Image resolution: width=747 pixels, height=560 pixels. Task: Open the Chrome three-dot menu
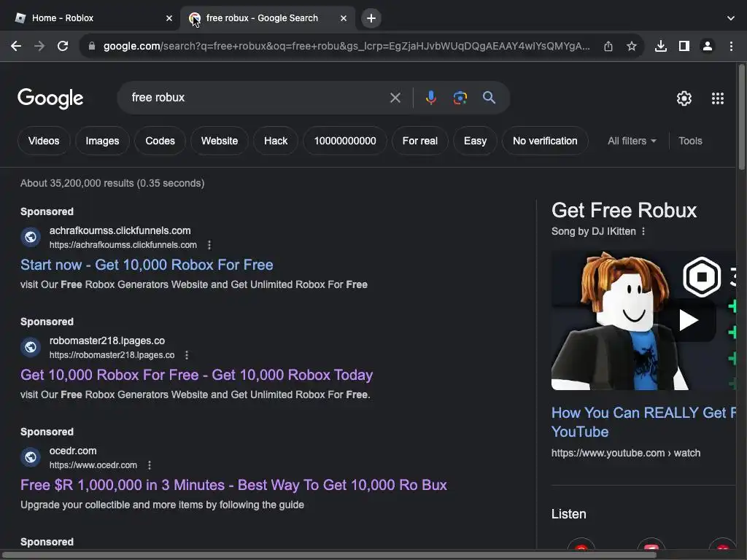731,46
